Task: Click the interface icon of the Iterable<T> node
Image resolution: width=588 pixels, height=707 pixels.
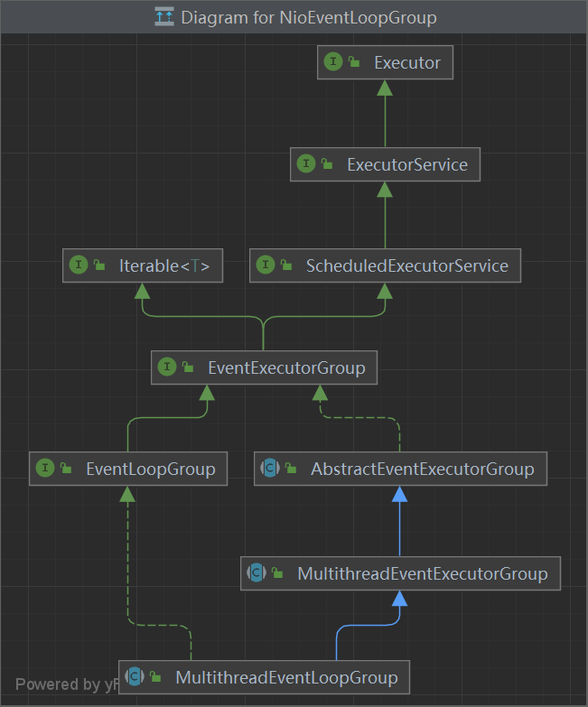Action: (x=79, y=265)
